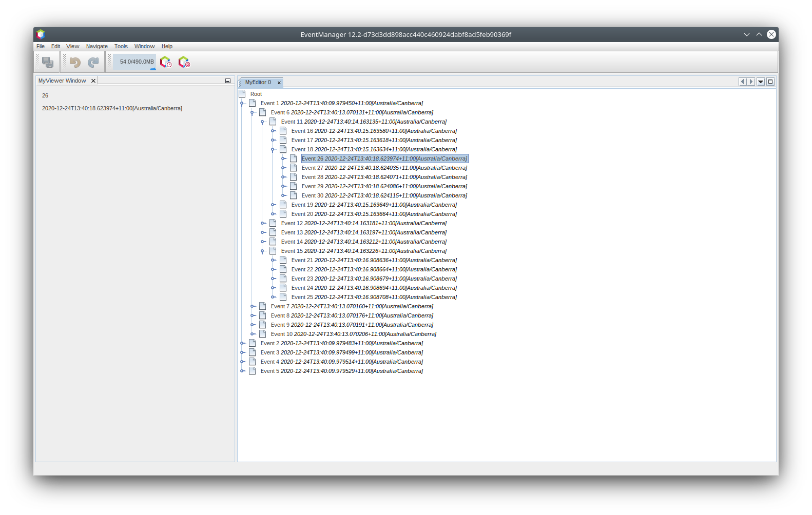Minimize the MyViewer Window panel
812x515 pixels.
[228, 81]
